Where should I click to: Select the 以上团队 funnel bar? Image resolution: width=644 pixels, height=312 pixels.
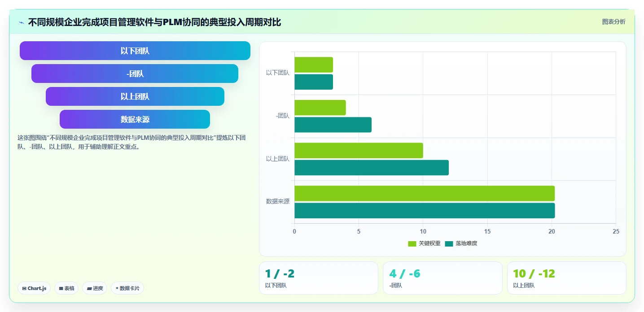pyautogui.click(x=135, y=96)
